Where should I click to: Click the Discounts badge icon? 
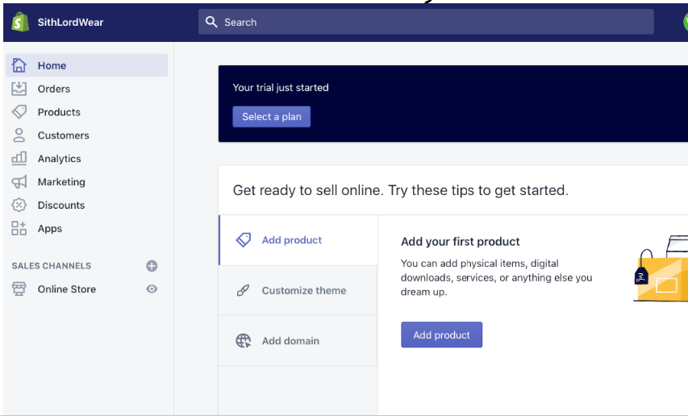[x=19, y=205]
